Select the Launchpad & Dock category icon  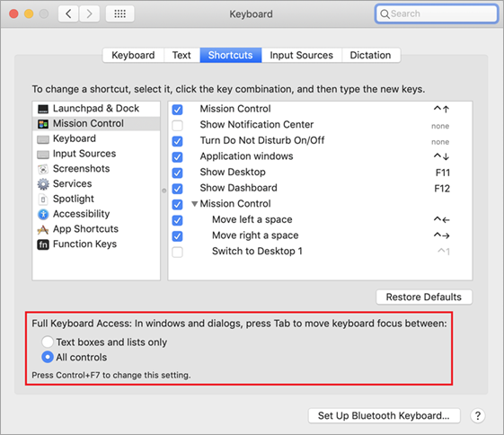pos(43,109)
